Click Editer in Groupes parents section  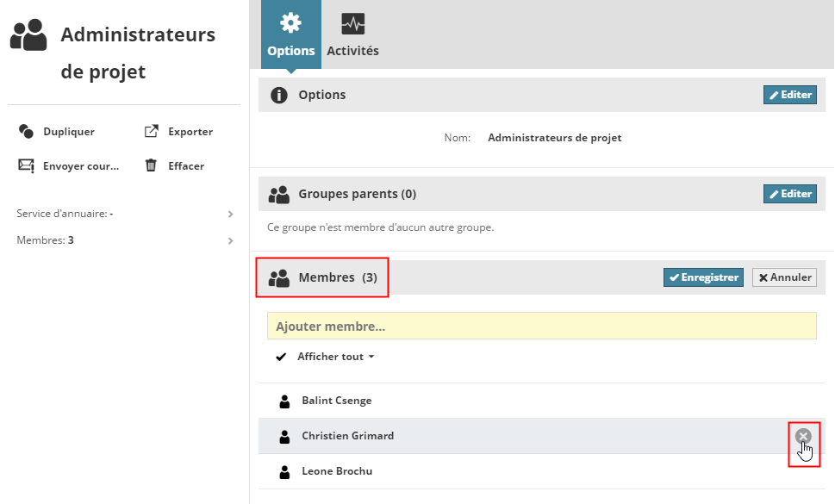pos(789,194)
